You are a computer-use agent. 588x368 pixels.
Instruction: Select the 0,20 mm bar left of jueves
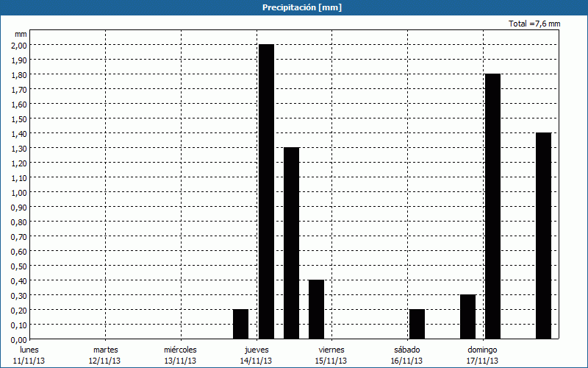[x=240, y=324]
